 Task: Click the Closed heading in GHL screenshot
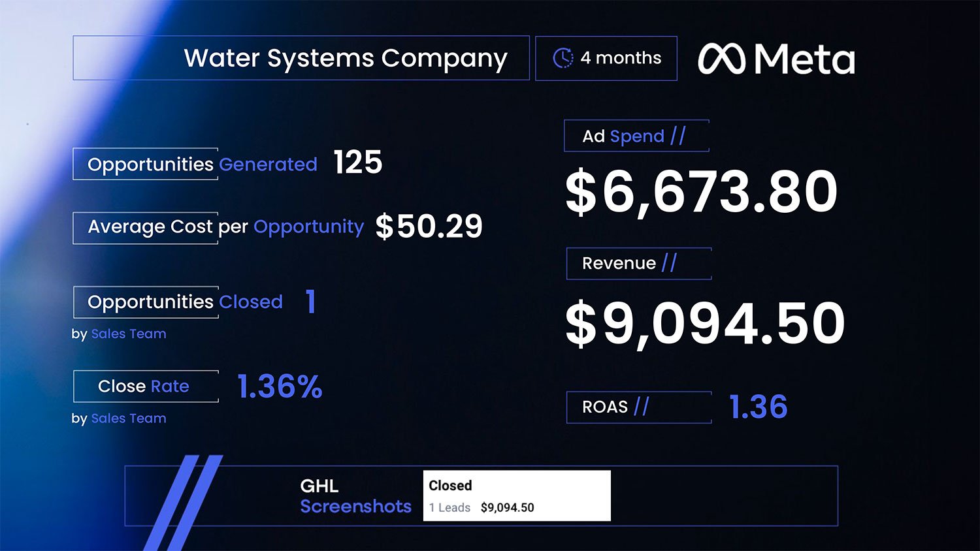tap(450, 486)
